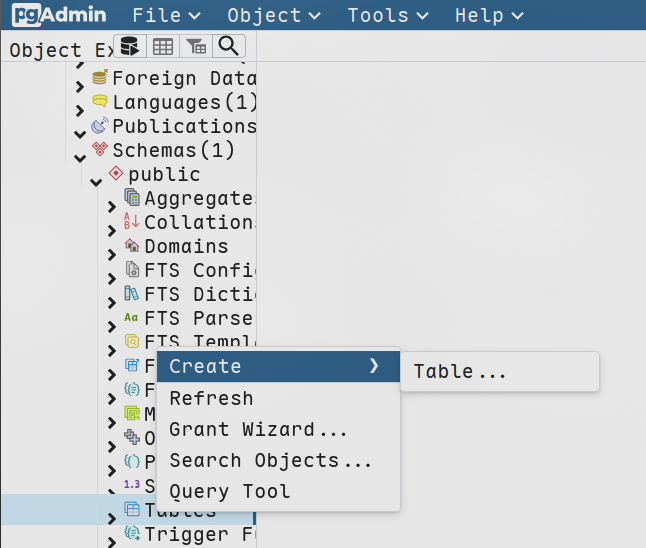Click the Schemas node icon

[x=99, y=150]
